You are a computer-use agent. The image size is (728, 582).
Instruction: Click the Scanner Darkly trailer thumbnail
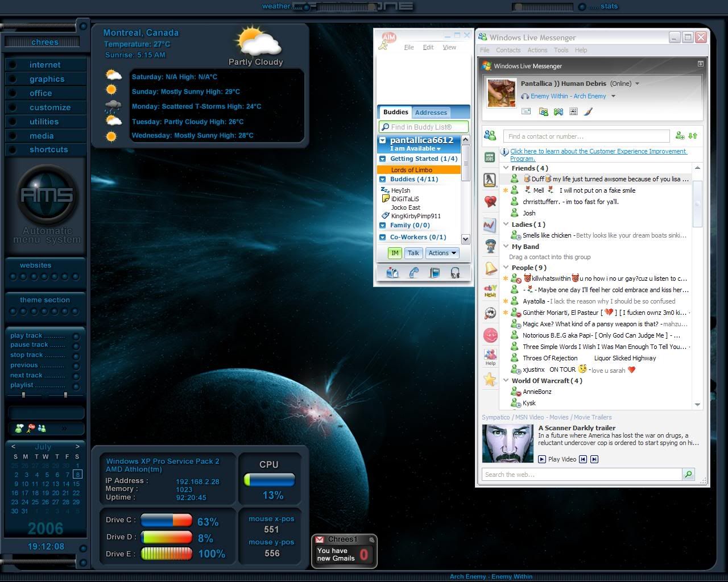pyautogui.click(x=507, y=443)
